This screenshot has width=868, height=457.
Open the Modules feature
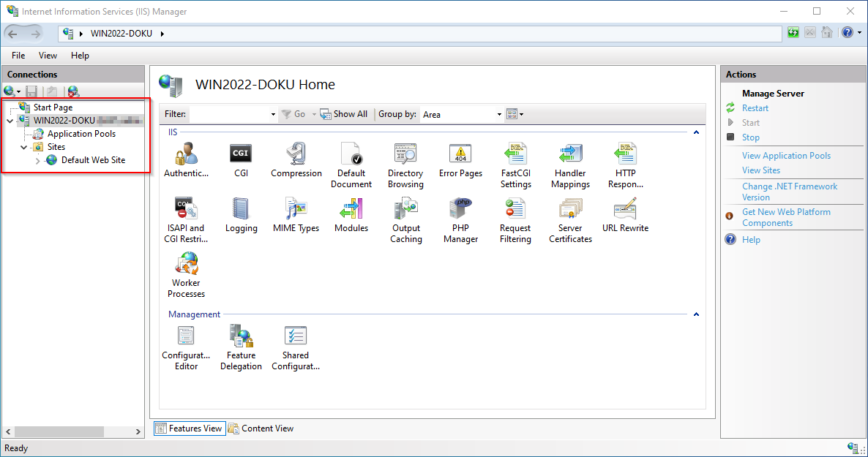click(x=351, y=215)
